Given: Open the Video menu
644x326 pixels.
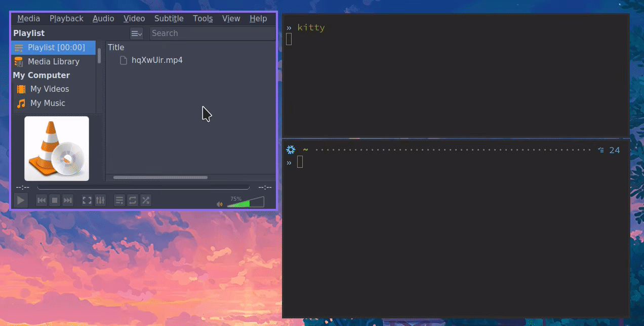Looking at the screenshot, I should tap(134, 19).
